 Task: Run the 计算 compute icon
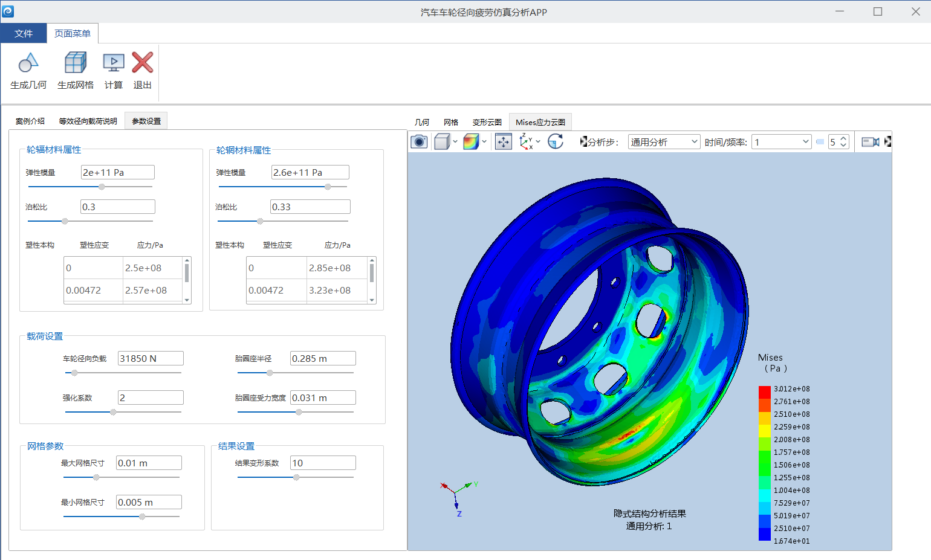(114, 63)
